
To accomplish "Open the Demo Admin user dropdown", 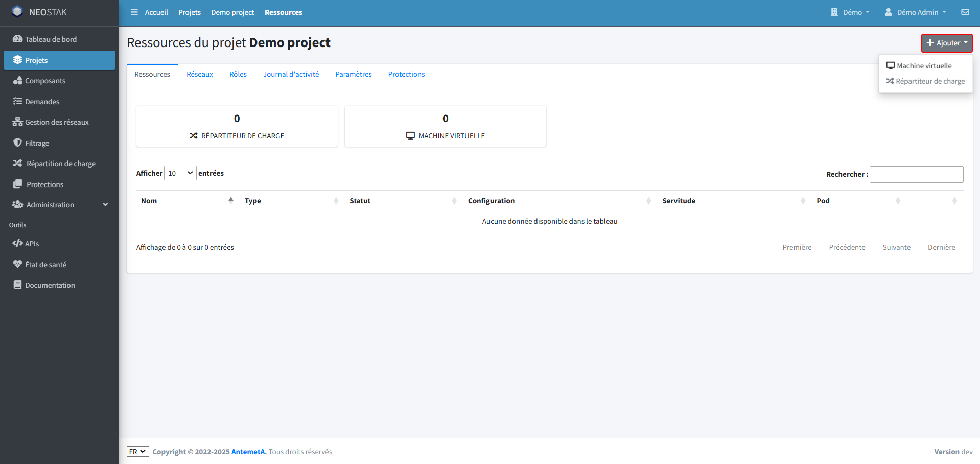I will [915, 12].
